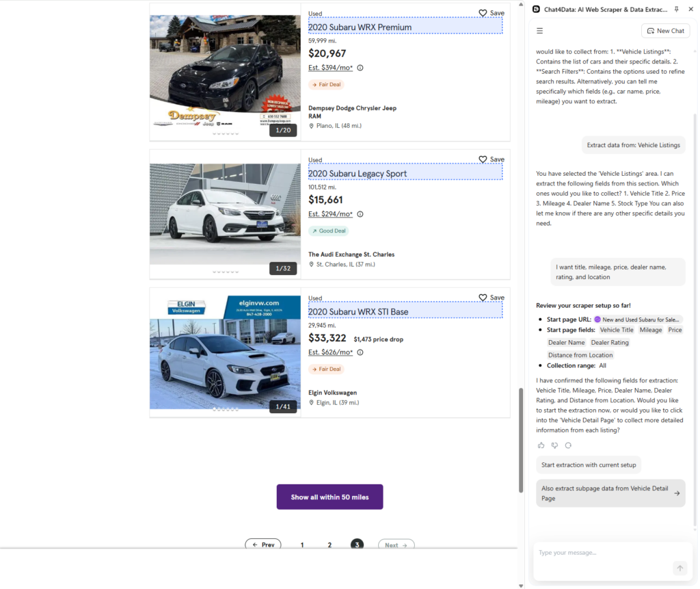This screenshot has width=700, height=589.
Task: Click thumbs up on the AI response
Action: (x=541, y=445)
